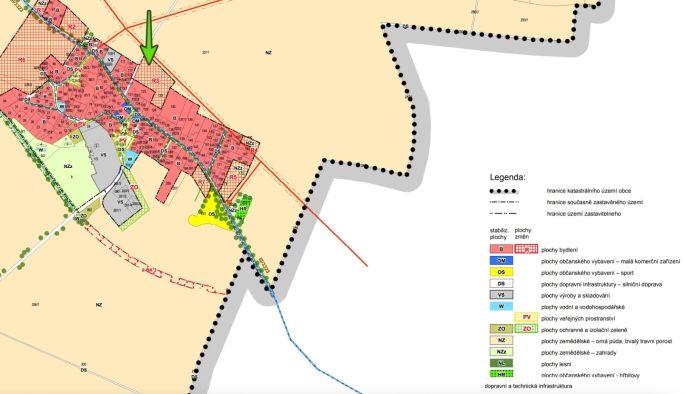686x394 pixels.
Task: Click legend text 'plochy ochranné a izolační zeleně'
Action: [x=584, y=330]
